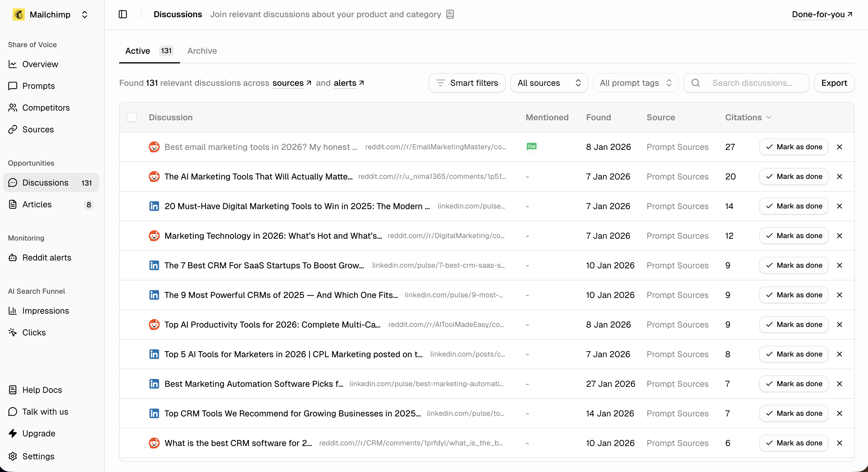
Task: Click the Reddit icon on the first discussion
Action: coord(154,147)
